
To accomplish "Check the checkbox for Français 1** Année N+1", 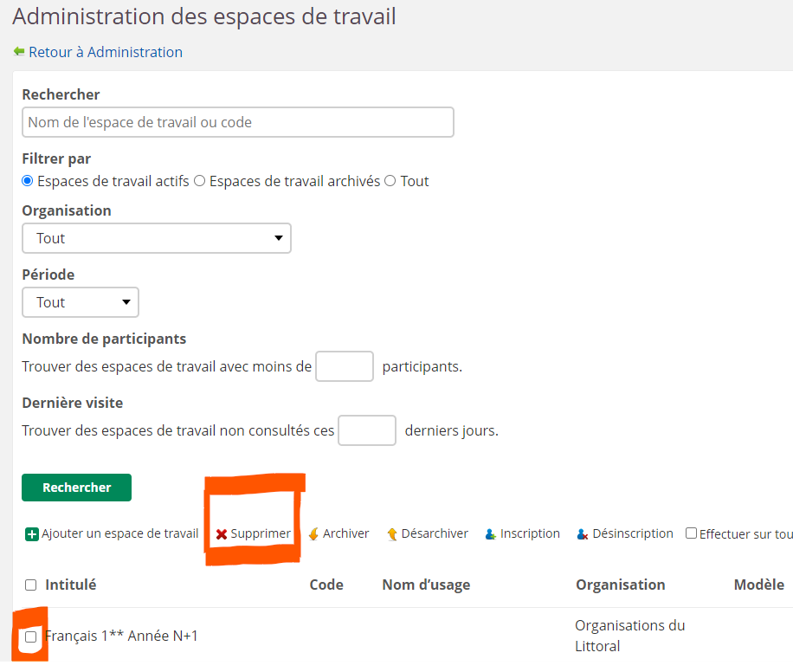I will (x=30, y=636).
